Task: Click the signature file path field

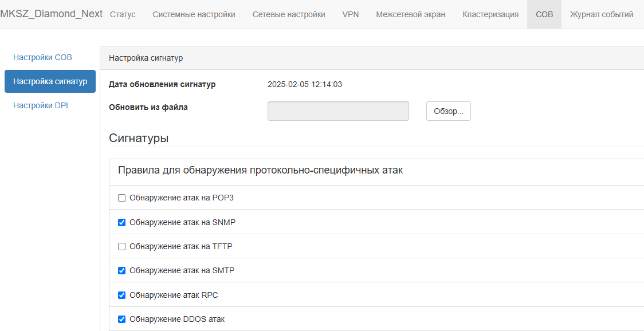Action: (x=338, y=111)
